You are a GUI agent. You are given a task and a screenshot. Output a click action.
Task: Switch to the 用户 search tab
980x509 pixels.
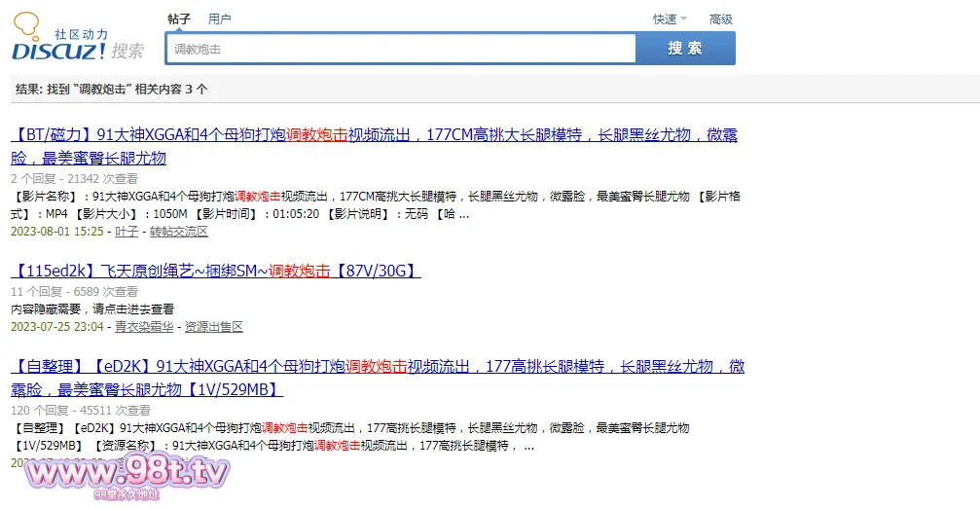pos(220,18)
